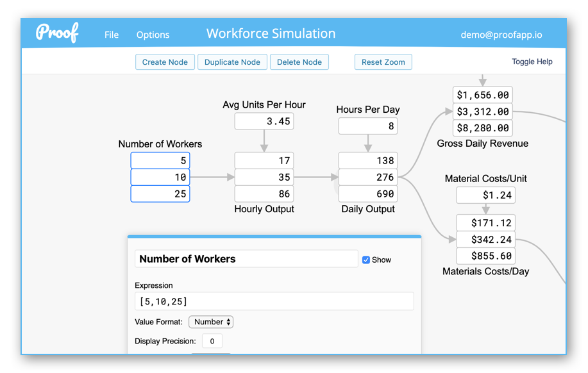Click the Delete Node button
Viewport: 588px width, 373px height.
coord(299,62)
